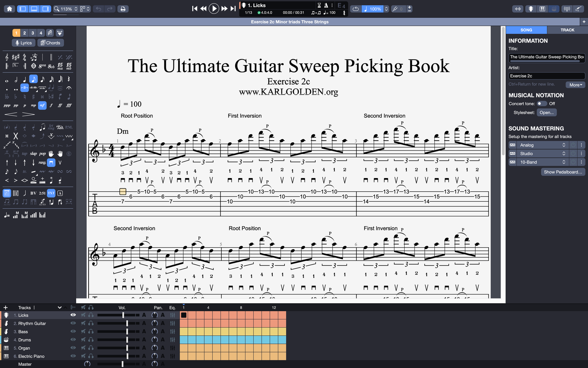Click Show Pedalboard button
This screenshot has width=588, height=368.
click(563, 172)
